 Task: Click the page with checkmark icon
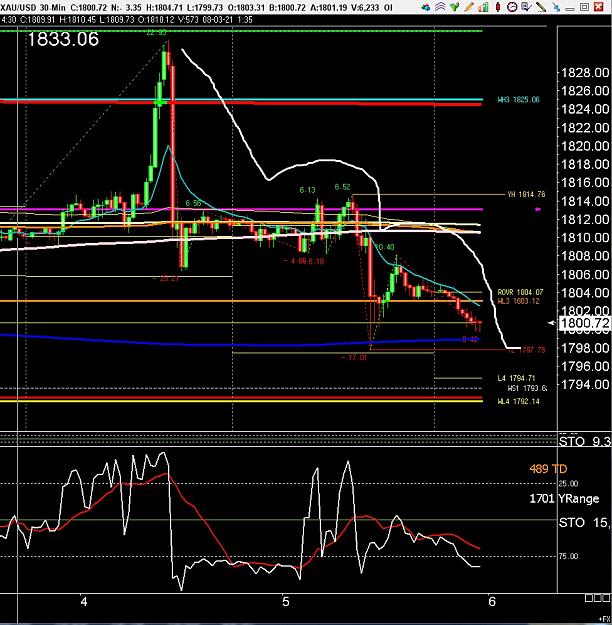pos(526,7)
